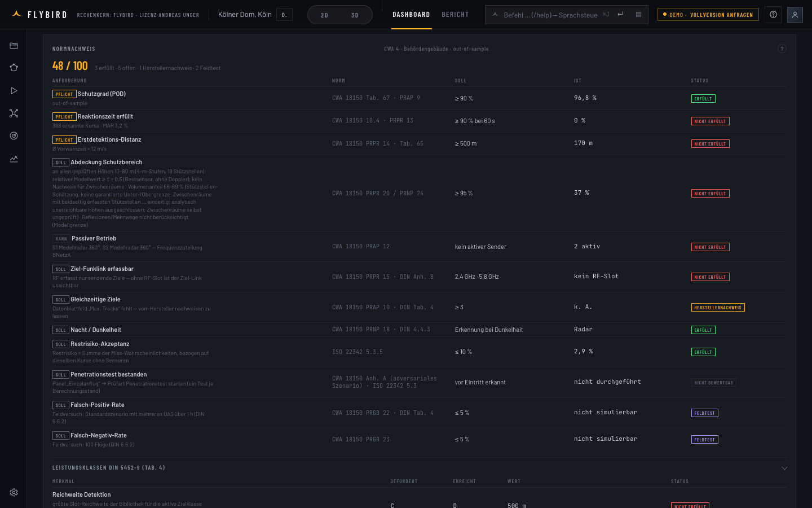Open settings gear in the left sidebar

[14, 492]
